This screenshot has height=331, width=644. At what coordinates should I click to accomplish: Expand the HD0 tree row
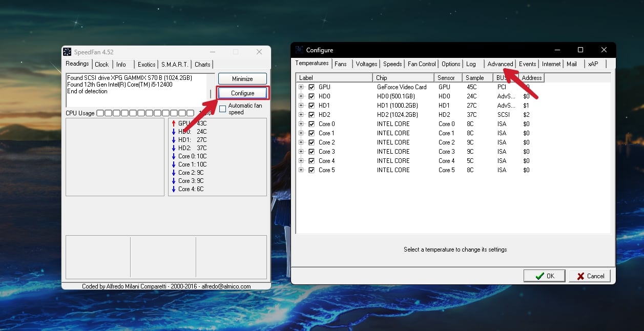point(301,96)
